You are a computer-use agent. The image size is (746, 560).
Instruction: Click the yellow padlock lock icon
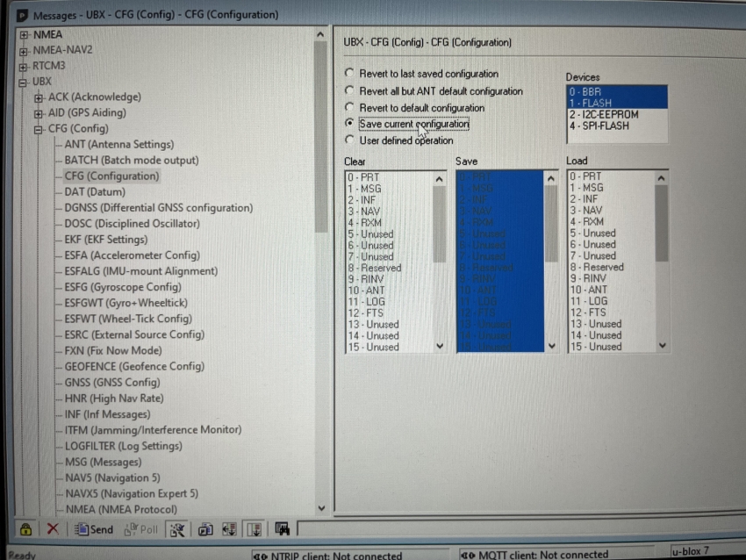point(25,529)
